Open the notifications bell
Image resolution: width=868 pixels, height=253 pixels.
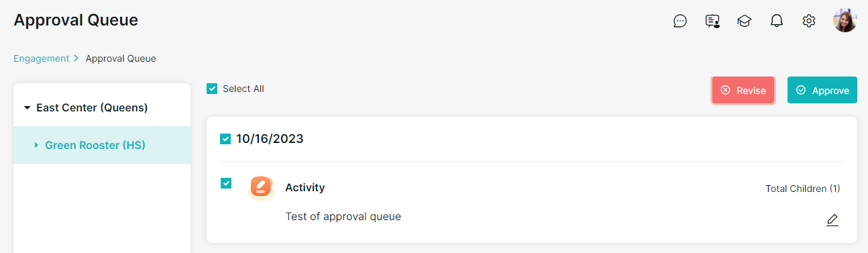777,21
